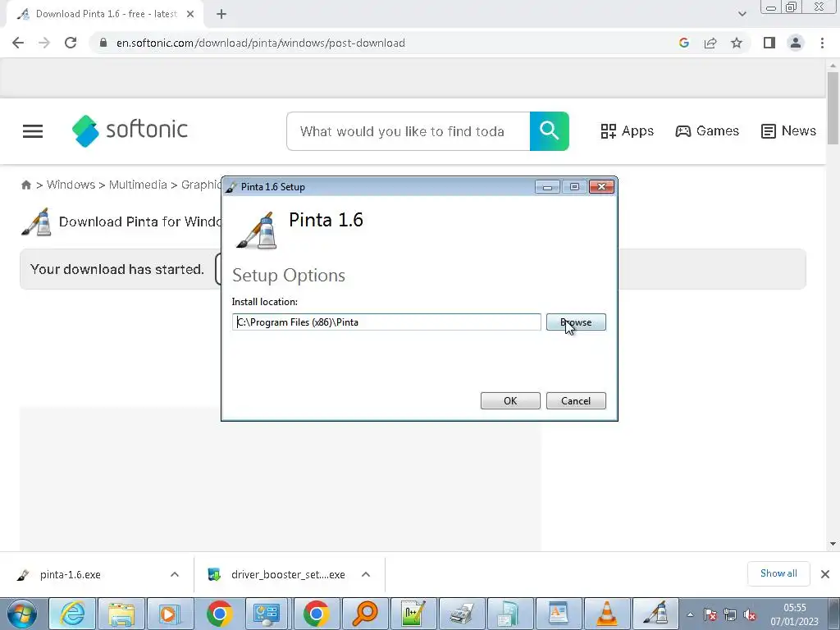Launch Internet Explorer from taskbar
The image size is (840, 630).
[72, 614]
